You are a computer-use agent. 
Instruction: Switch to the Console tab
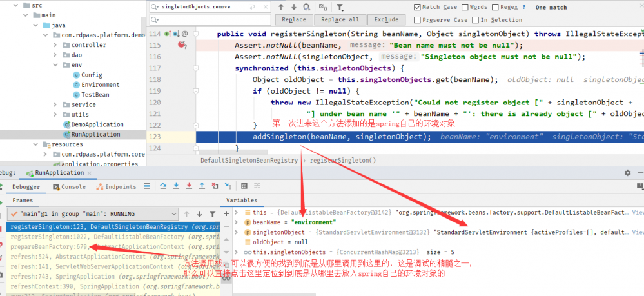(x=69, y=186)
